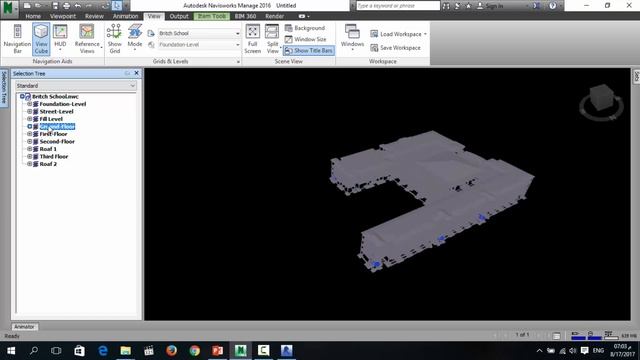This screenshot has height=360, width=640.
Task: Open the HUD dropdown button
Action: (60, 39)
